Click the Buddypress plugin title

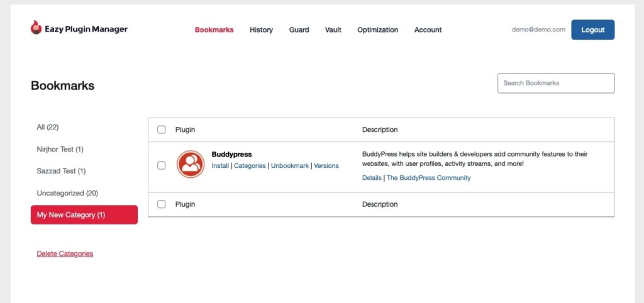pos(231,155)
